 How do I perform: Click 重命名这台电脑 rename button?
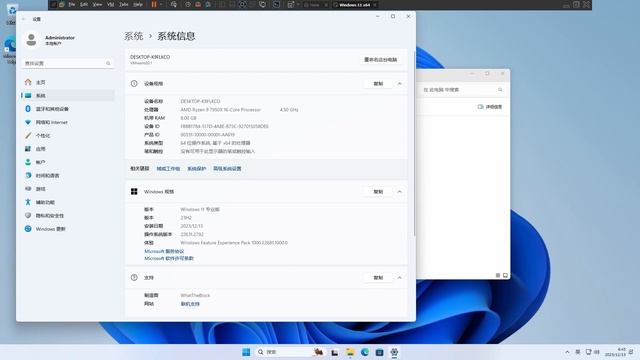[x=380, y=60]
